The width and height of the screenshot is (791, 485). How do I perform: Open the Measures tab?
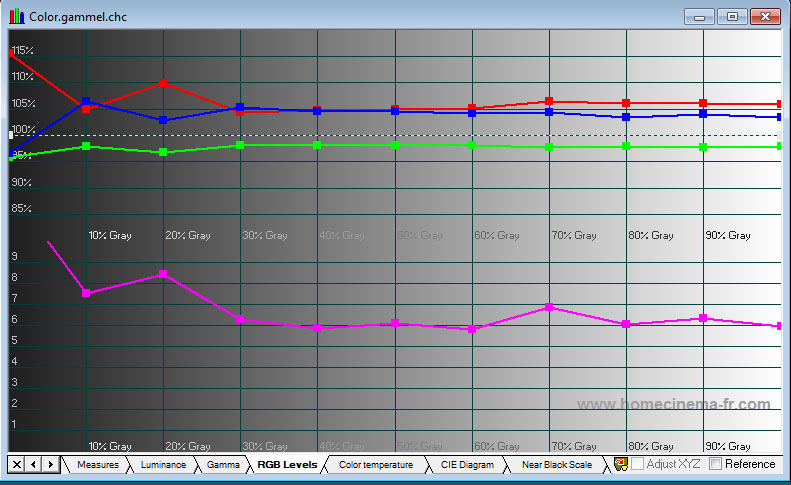pyautogui.click(x=98, y=465)
